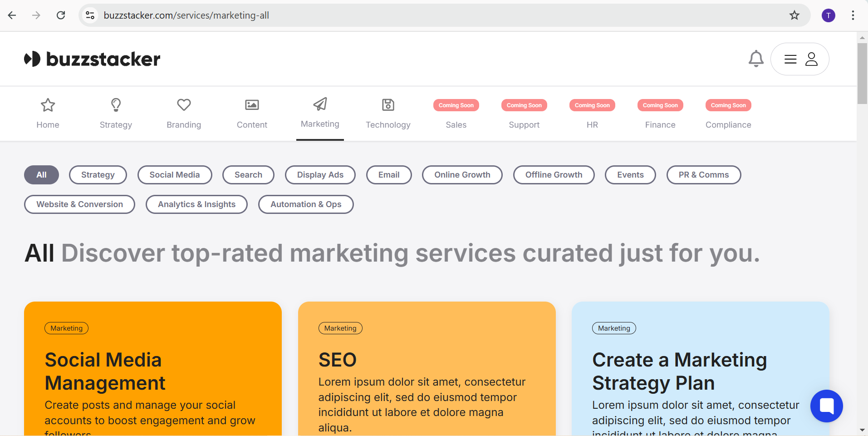
Task: Toggle the Display Ads filter
Action: click(320, 175)
